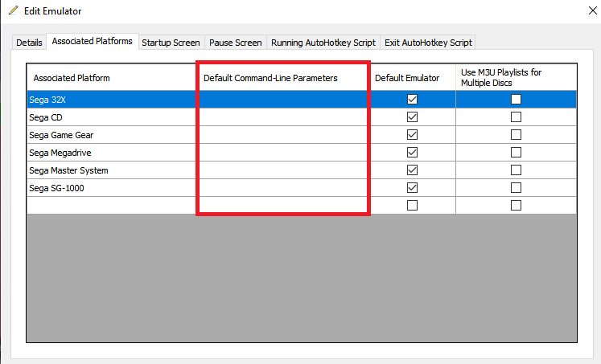The height and width of the screenshot is (364, 601).
Task: Click Use M3U Playlists for Multiple Discs header
Action: point(516,78)
